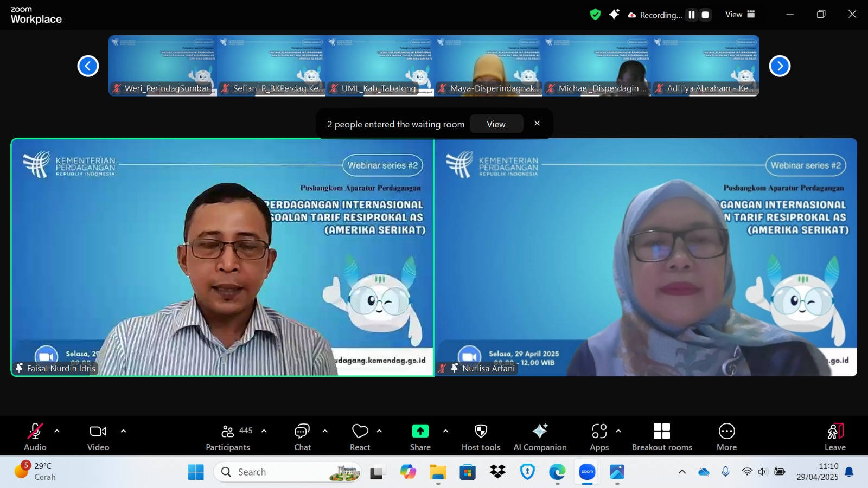Show previous participants with left arrow
The height and width of the screenshot is (488, 868).
tap(88, 66)
